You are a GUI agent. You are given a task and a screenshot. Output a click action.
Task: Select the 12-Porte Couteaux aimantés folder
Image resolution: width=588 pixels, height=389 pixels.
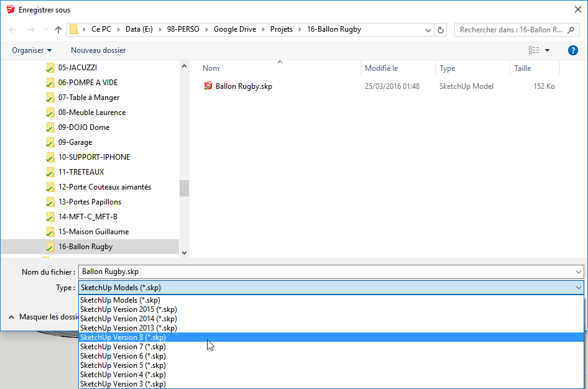[104, 187]
